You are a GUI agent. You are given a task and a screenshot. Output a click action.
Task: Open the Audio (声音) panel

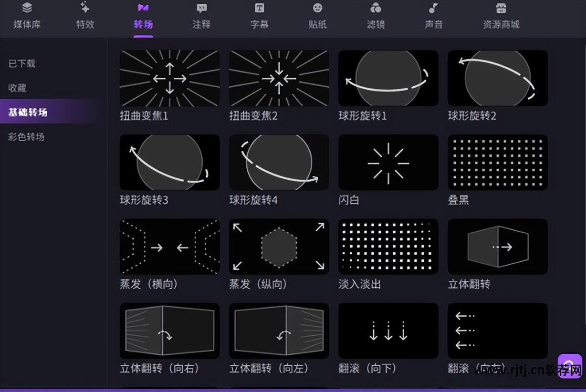pyautogui.click(x=432, y=14)
